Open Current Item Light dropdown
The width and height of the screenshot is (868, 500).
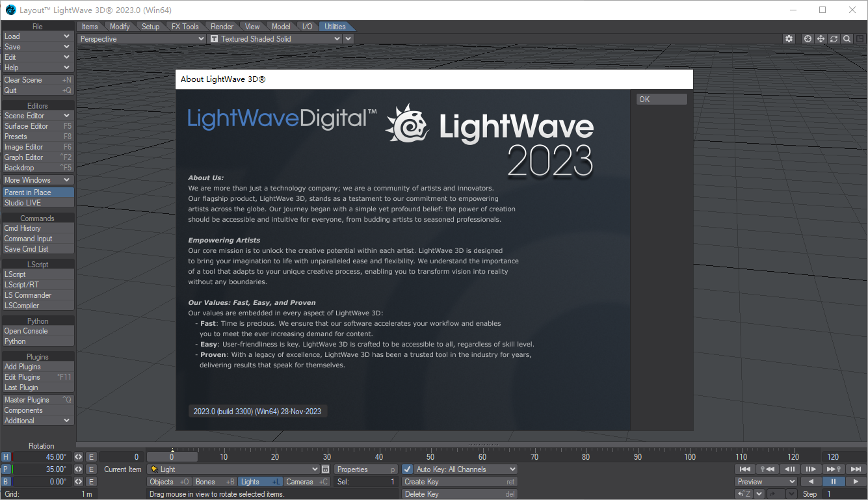(x=233, y=469)
